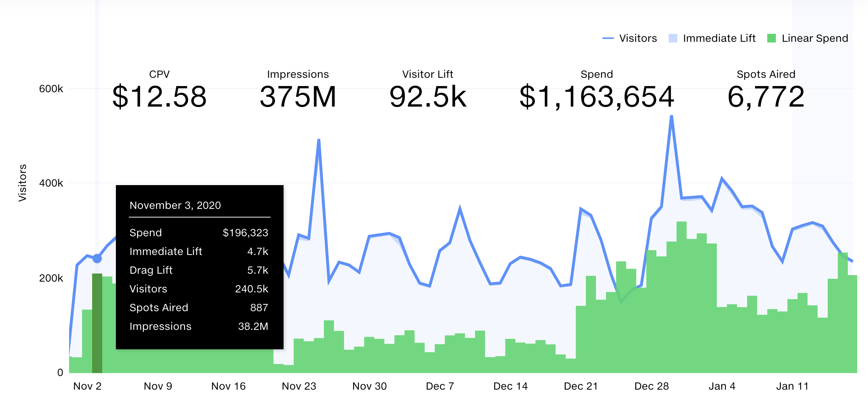Click tooltip Spend value $196,323

coord(245,233)
